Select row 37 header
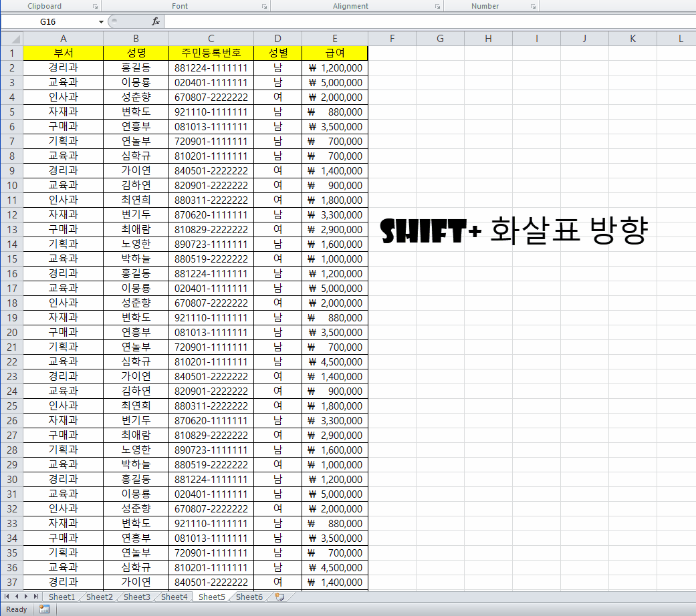696x616 pixels. 12,583
